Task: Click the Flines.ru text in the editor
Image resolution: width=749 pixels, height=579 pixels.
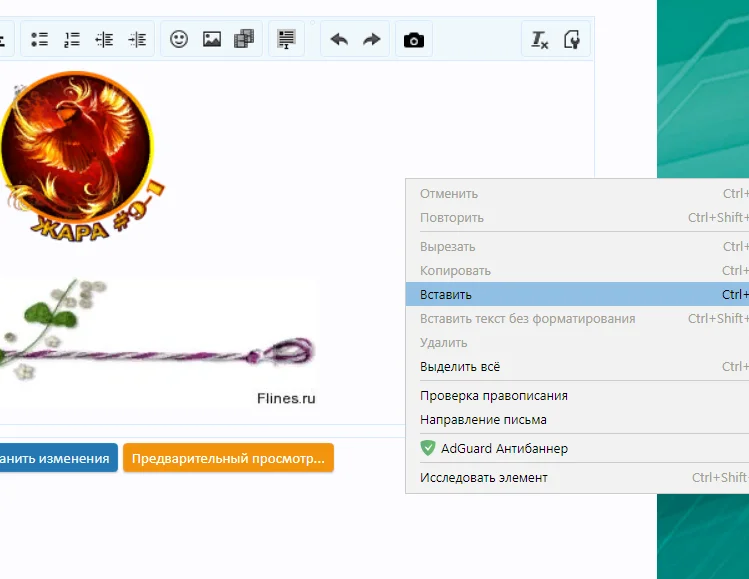Action: [286, 398]
